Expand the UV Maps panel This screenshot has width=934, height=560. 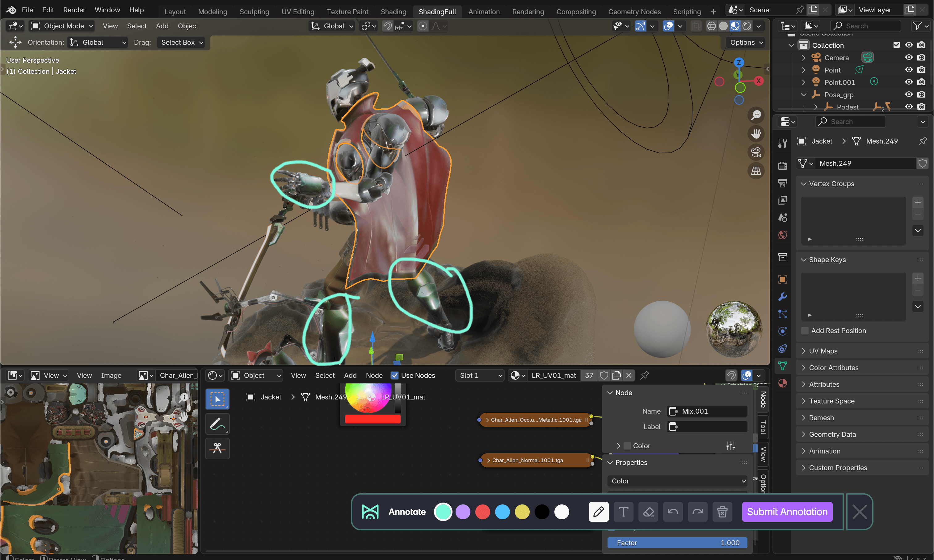click(823, 351)
